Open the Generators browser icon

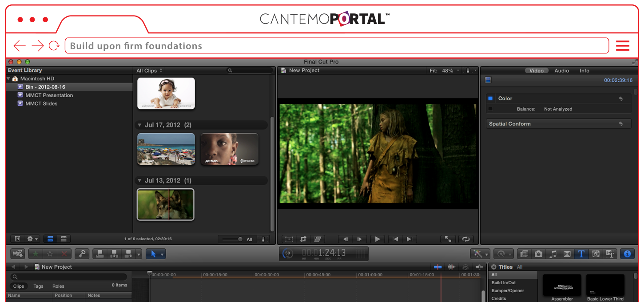pos(596,254)
